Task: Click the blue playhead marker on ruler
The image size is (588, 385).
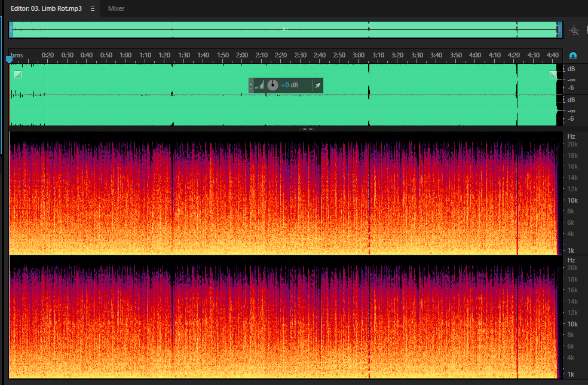Action: pyautogui.click(x=10, y=59)
